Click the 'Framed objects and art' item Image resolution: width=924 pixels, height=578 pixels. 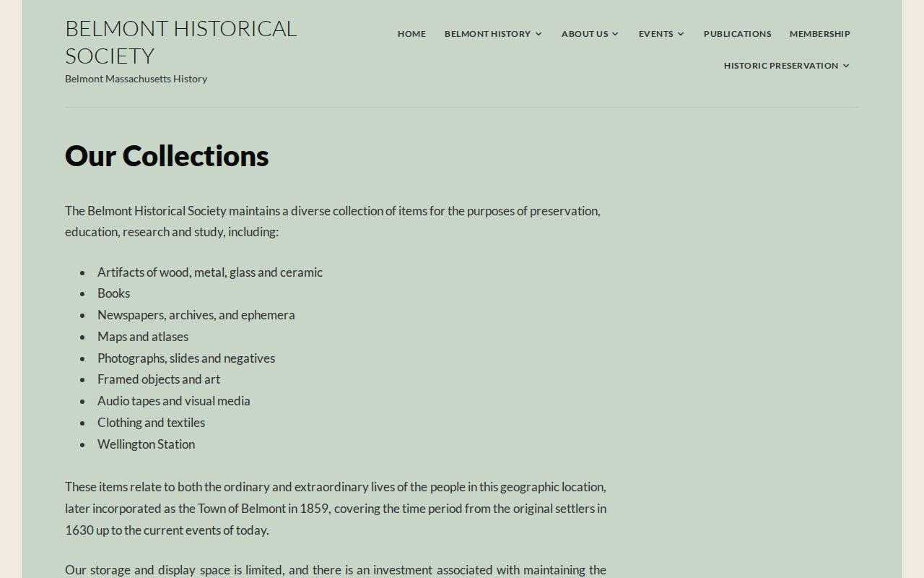pos(159,379)
